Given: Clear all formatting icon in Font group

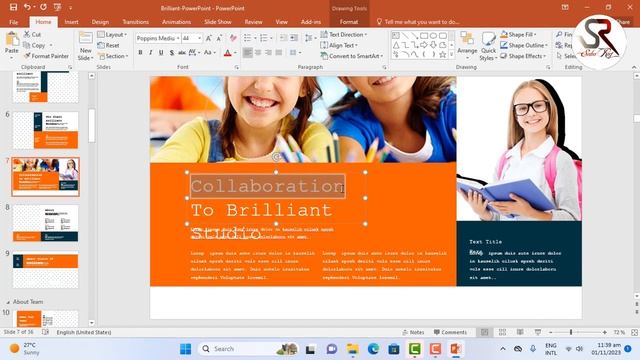Looking at the screenshot, I should click(233, 38).
